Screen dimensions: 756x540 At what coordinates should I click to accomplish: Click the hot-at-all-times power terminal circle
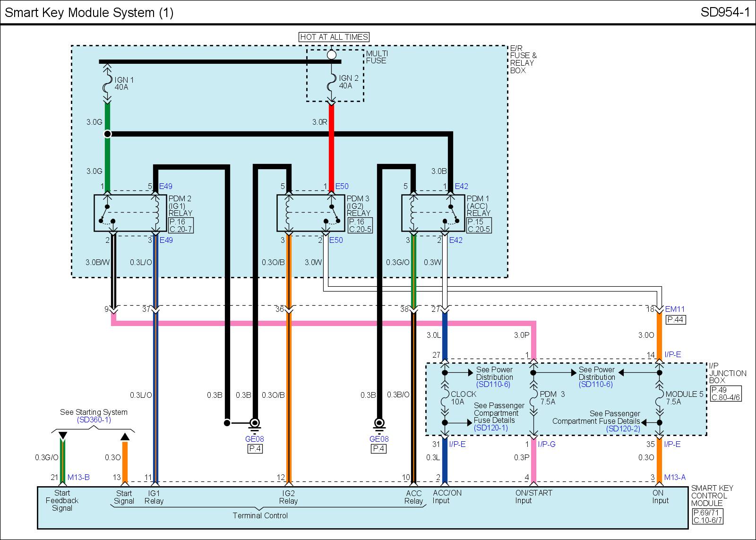(332, 55)
